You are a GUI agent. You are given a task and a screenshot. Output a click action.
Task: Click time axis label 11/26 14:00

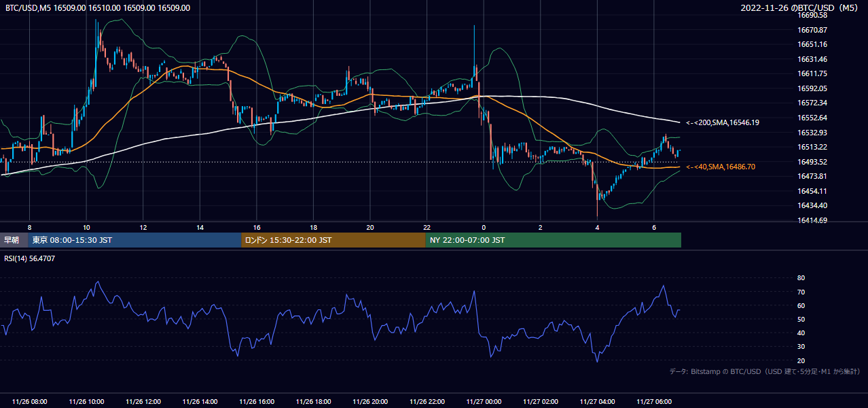point(200,402)
